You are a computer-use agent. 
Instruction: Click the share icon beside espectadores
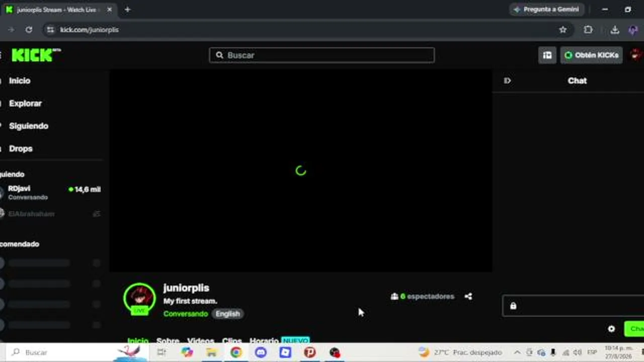(x=468, y=297)
